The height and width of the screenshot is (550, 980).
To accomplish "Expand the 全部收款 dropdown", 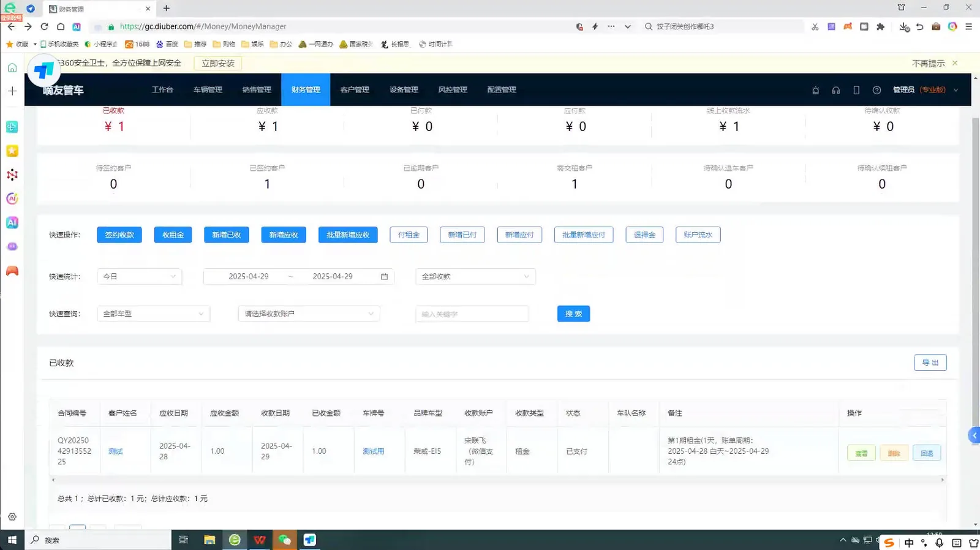I will (475, 277).
